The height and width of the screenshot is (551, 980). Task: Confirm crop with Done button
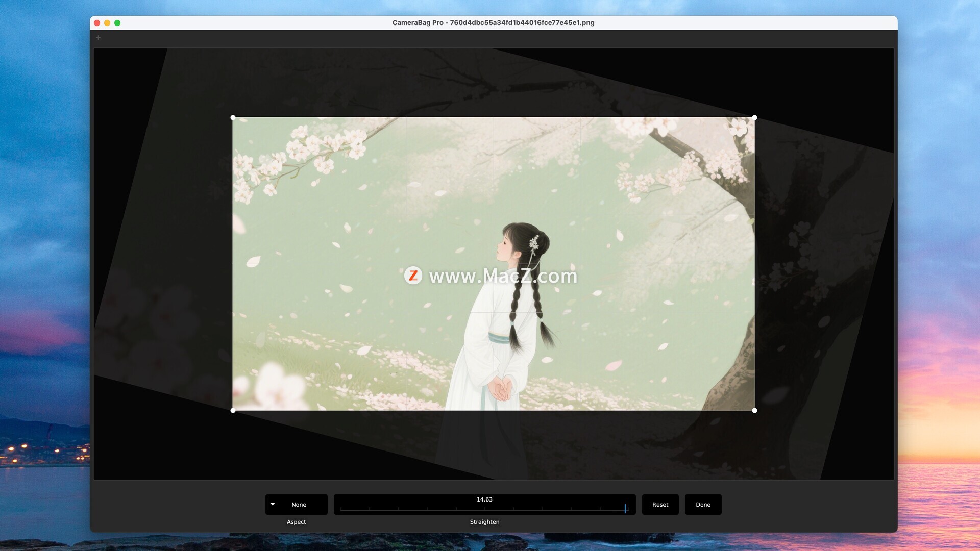pyautogui.click(x=703, y=504)
